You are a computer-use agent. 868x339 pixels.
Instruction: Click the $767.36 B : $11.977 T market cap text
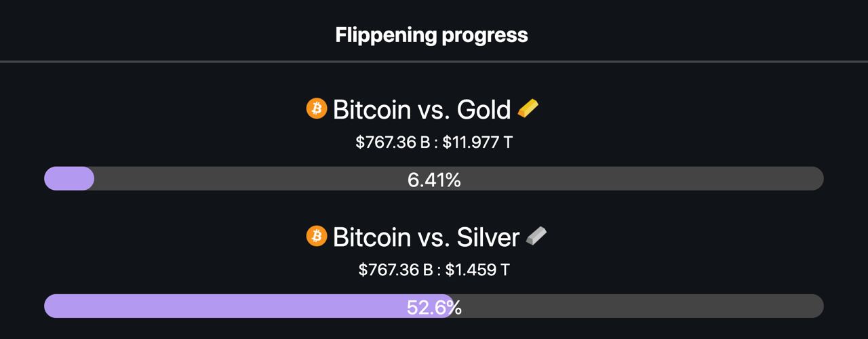tap(434, 142)
